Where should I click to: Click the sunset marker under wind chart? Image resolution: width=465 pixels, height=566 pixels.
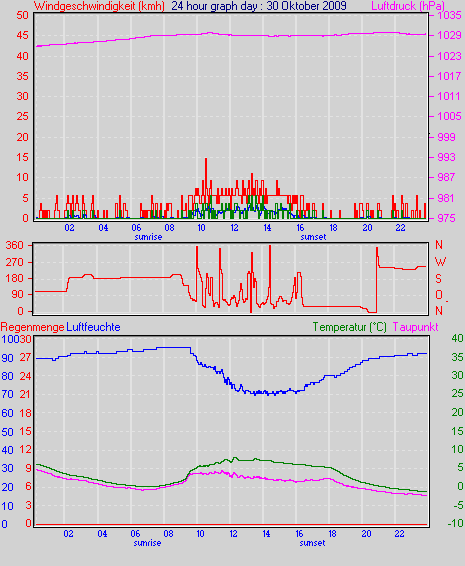point(313,237)
